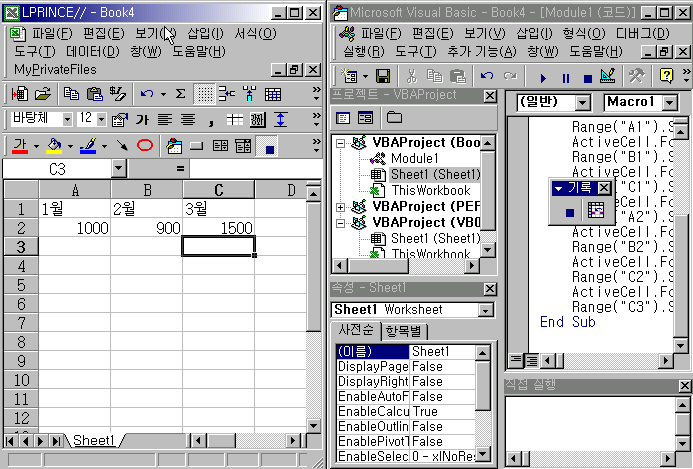Open the font size 12 dropdown
Image resolution: width=693 pixels, height=469 pixels.
pyautogui.click(x=102, y=119)
